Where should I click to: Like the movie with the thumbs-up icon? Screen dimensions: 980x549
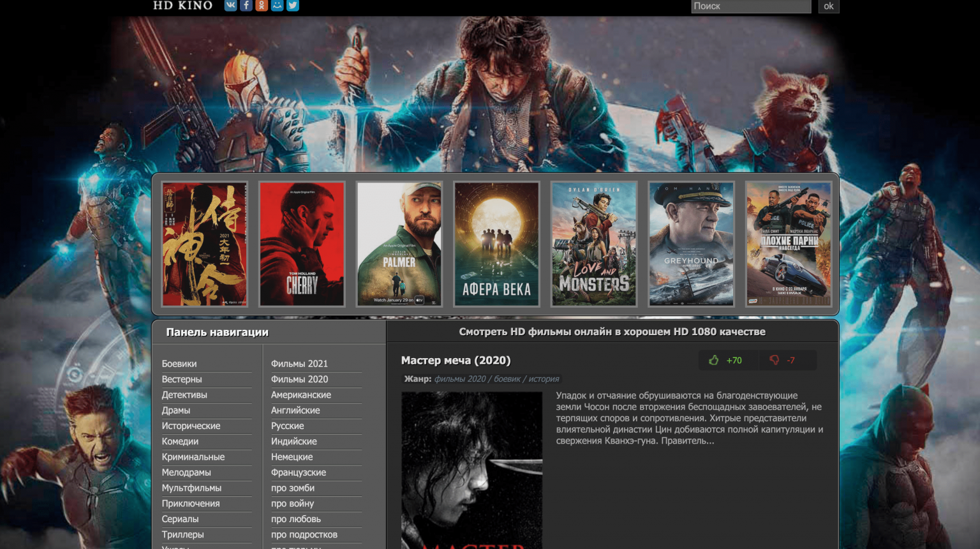click(x=713, y=360)
